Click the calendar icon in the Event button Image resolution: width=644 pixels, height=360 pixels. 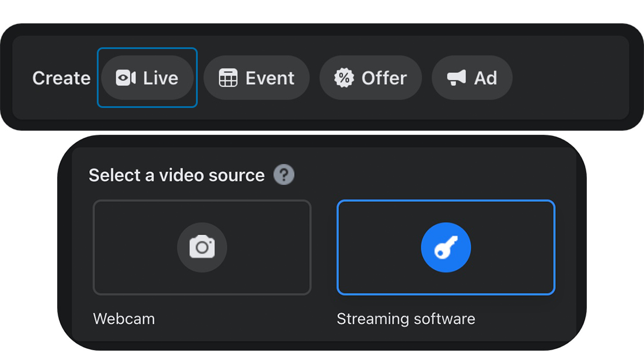point(228,78)
